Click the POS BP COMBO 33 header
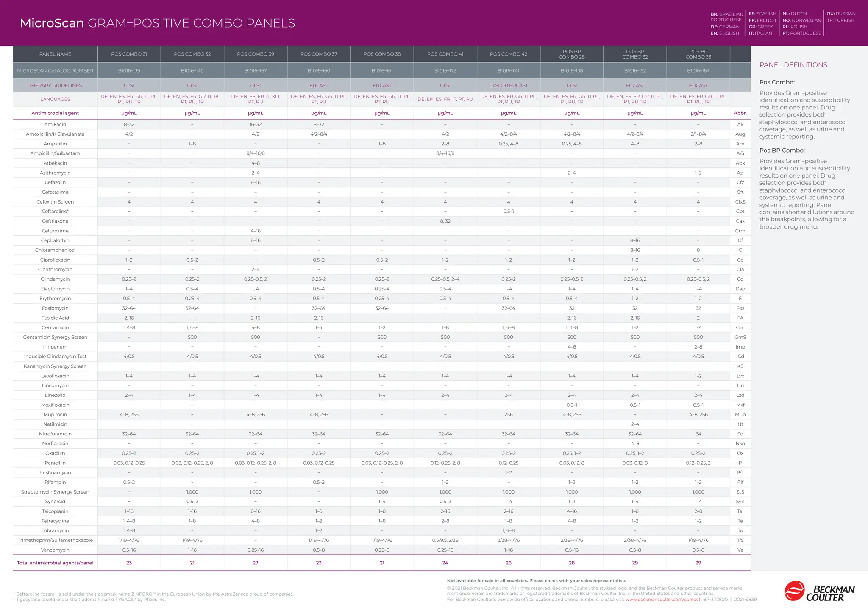868x614 pixels. (698, 54)
